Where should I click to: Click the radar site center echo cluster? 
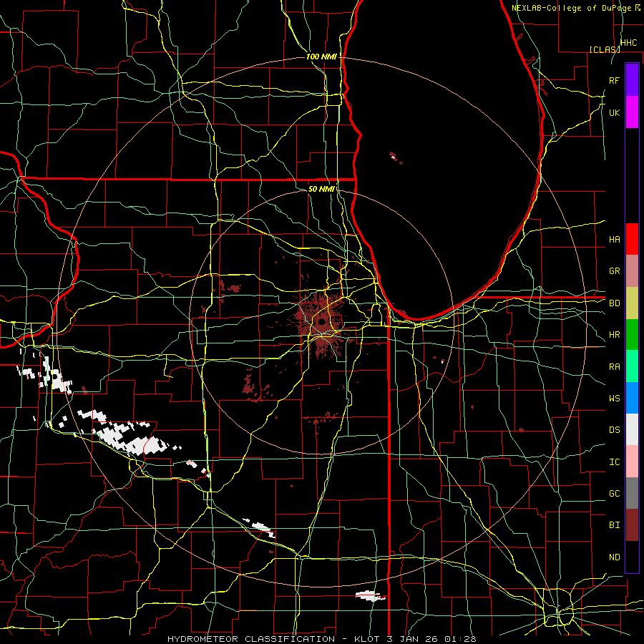point(321,323)
